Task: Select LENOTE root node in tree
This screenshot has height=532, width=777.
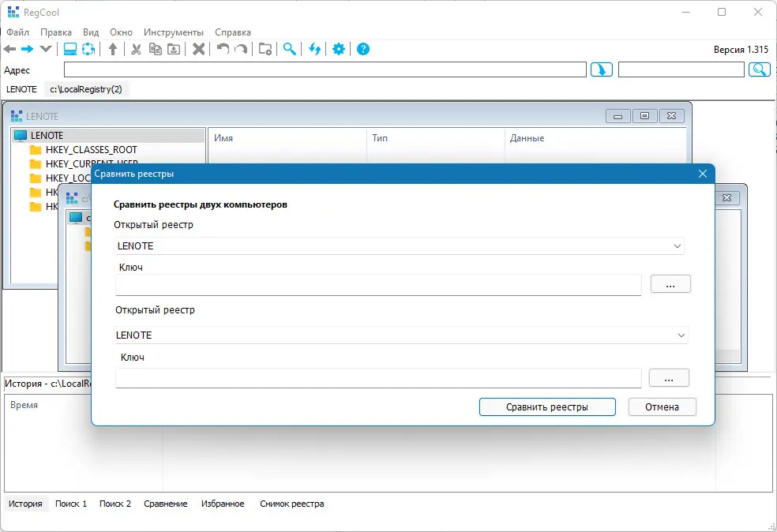Action: (47, 135)
